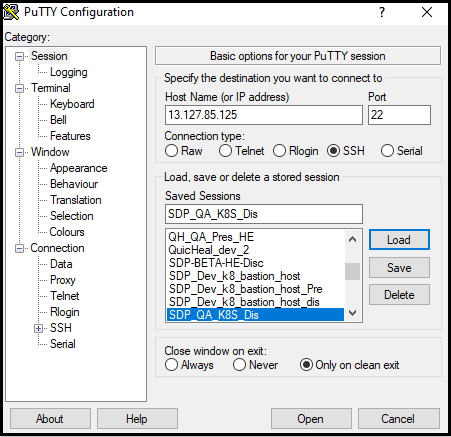Select the QuicHeal_dev_2 saved session
This screenshot has height=437, width=451.
tap(255, 250)
